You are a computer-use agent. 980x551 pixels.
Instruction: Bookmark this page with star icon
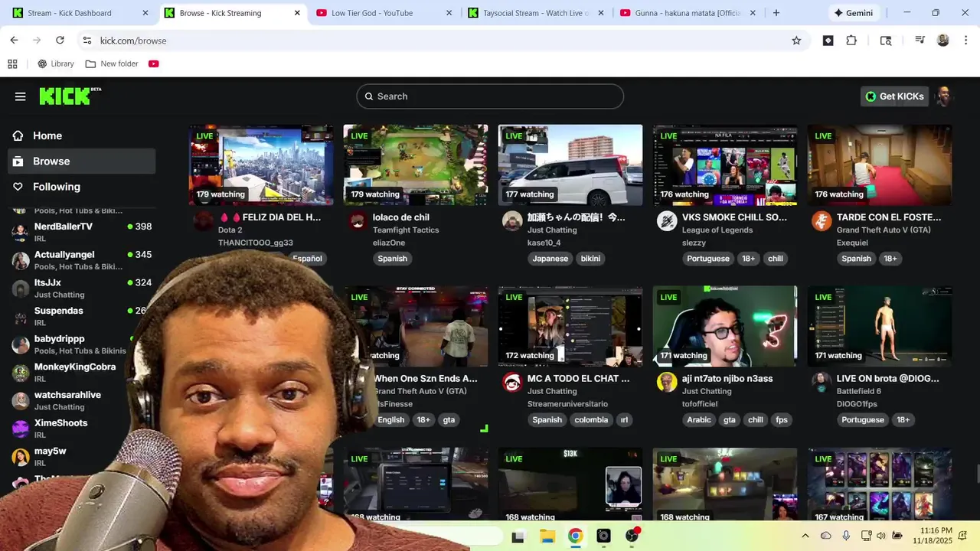(796, 41)
